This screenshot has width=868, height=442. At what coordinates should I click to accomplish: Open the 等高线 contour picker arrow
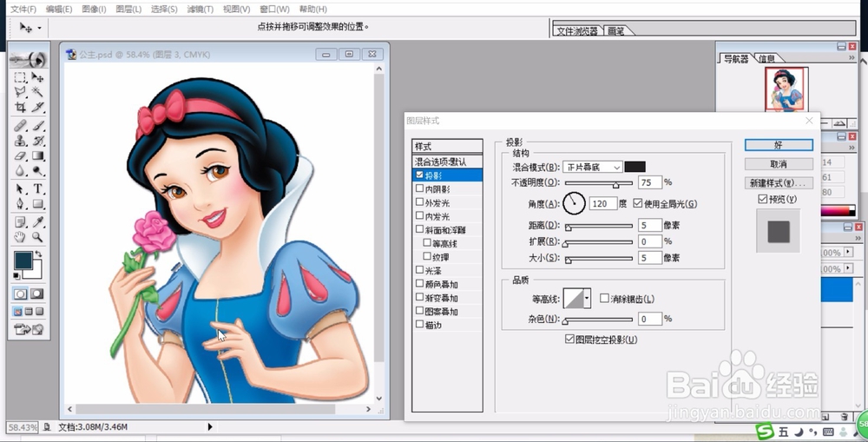(x=587, y=299)
